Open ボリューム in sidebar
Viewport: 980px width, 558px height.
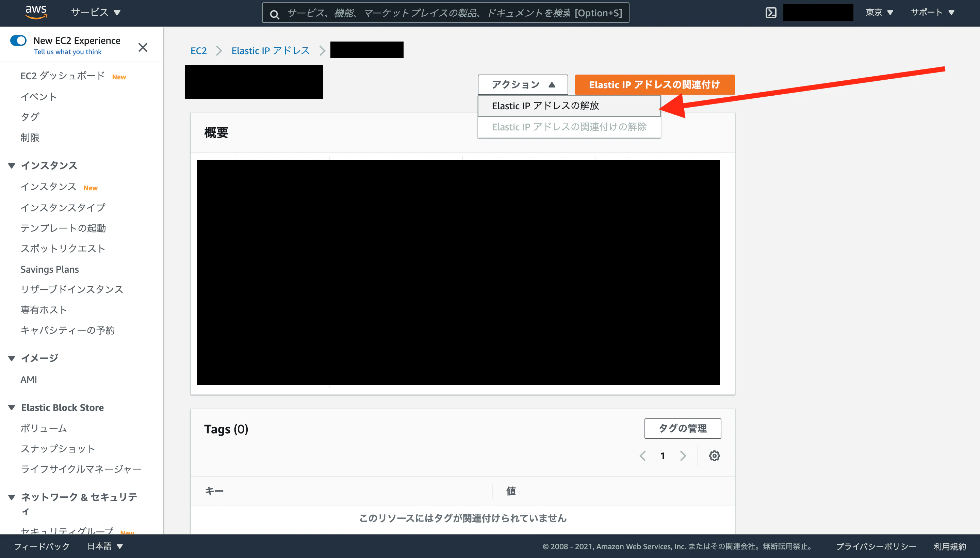pos(44,429)
